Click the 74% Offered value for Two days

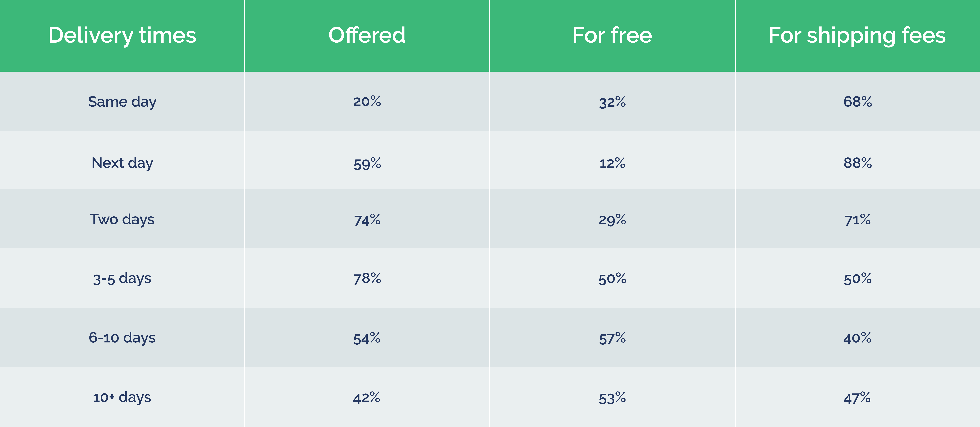tap(367, 220)
